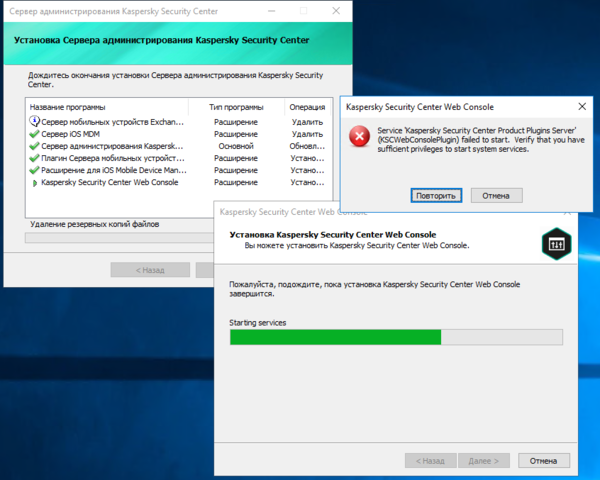Select row Сервер администрирования Kaspersk...
This screenshot has width=600, height=480.
pos(179,146)
